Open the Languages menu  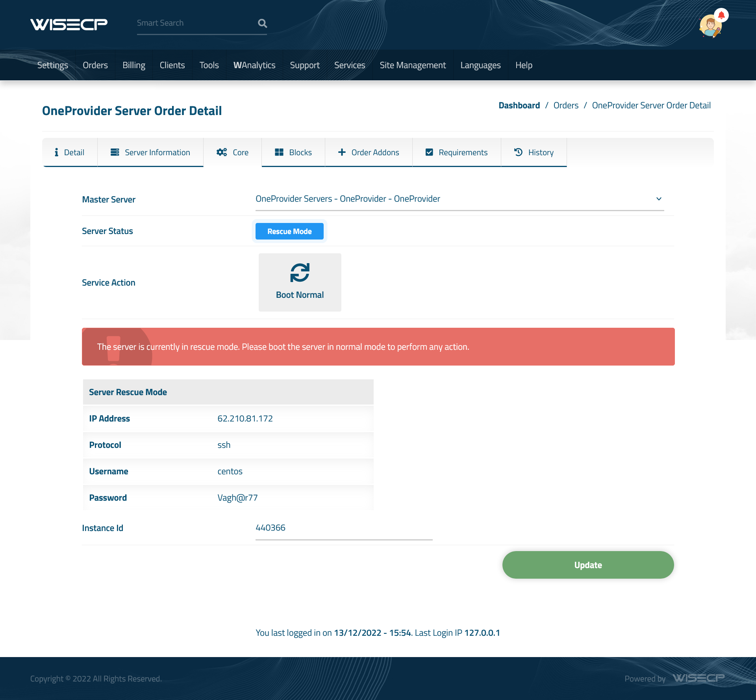(x=480, y=65)
